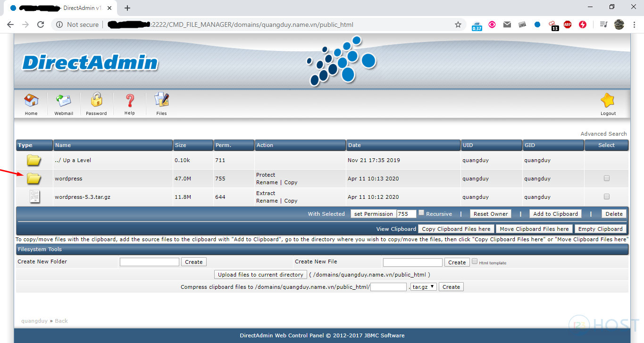Click Create button for compress clipboard
The image size is (644, 343).
tap(451, 287)
